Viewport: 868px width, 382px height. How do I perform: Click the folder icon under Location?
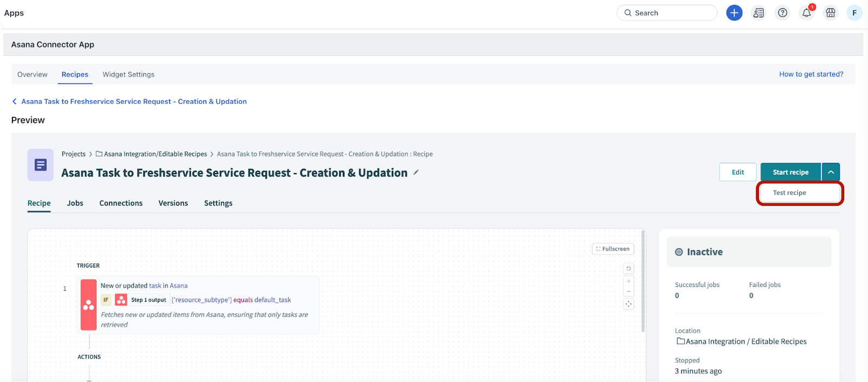(x=681, y=341)
